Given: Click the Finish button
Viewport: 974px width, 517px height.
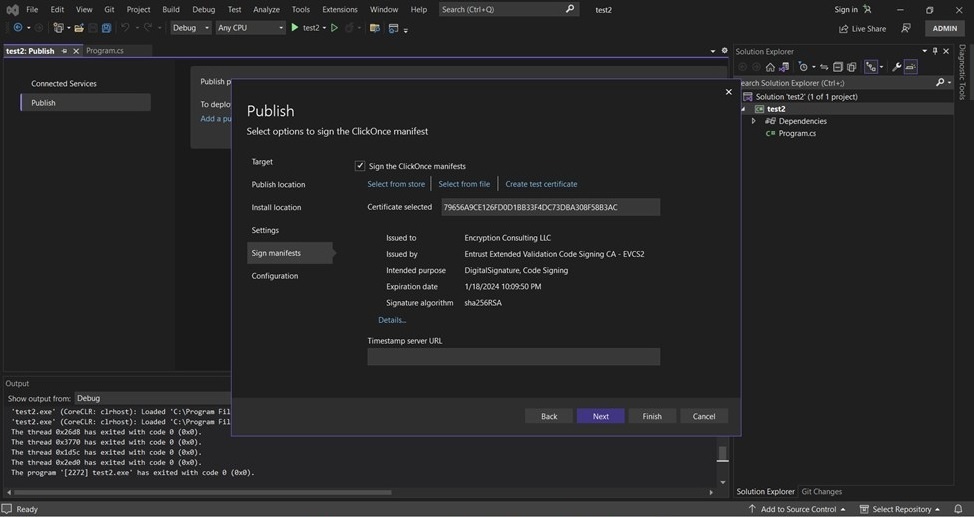Looking at the screenshot, I should point(652,416).
